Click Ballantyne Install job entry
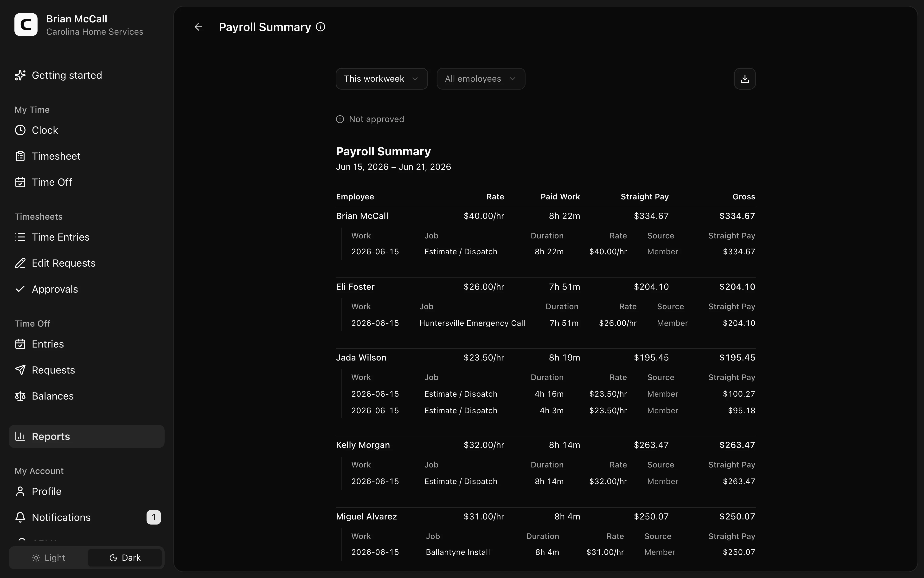Viewport: 924px width, 578px height. click(x=458, y=552)
